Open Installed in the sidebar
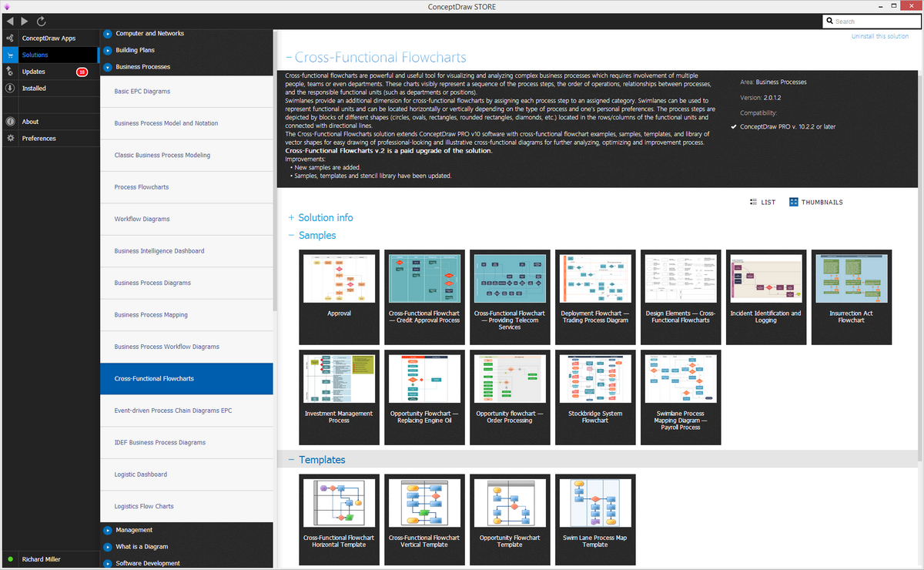This screenshot has width=924, height=570. 34,89
